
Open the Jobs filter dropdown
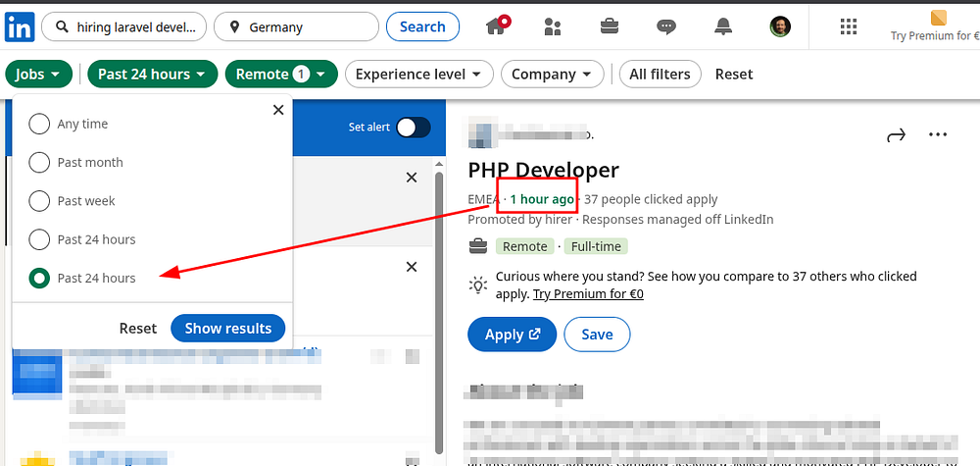39,74
